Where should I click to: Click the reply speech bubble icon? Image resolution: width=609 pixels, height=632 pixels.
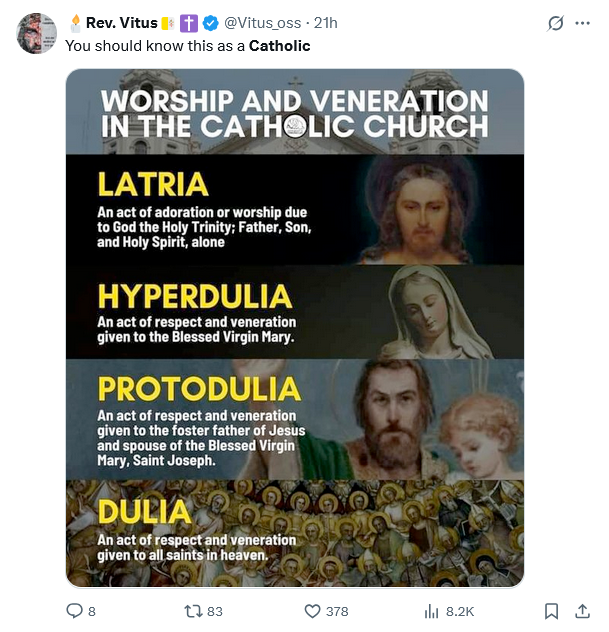pyautogui.click(x=74, y=611)
